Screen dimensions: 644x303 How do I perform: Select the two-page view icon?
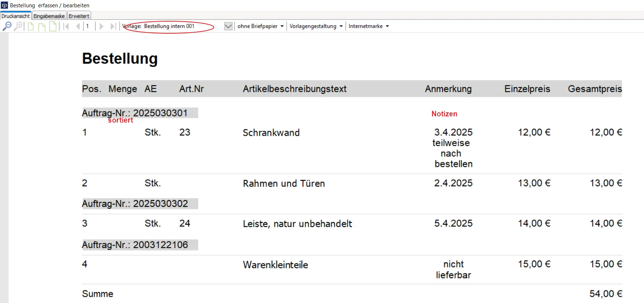[x=42, y=27]
